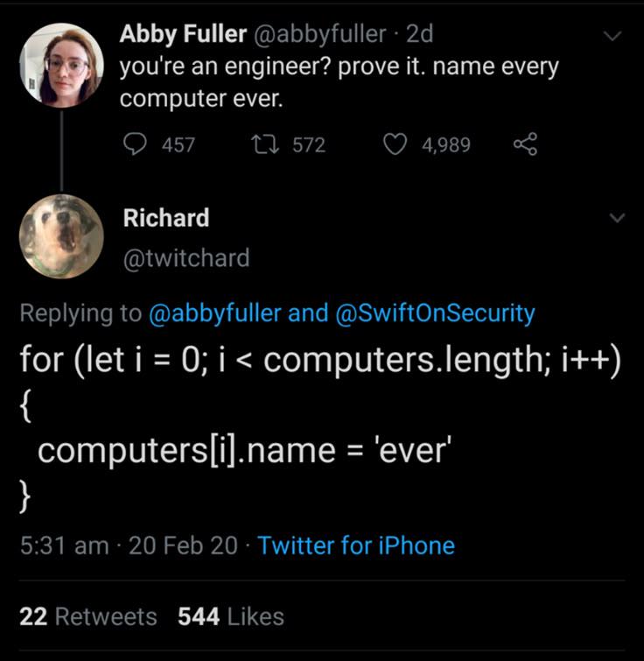Open the share icon on Abby's tweet

click(x=525, y=144)
